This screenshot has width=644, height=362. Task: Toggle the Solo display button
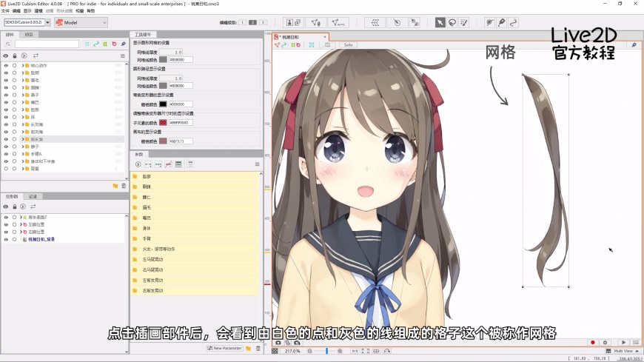[x=349, y=45]
